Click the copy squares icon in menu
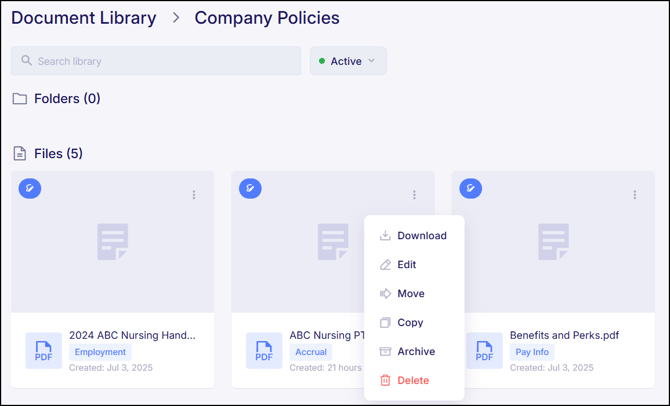This screenshot has width=670, height=406. 385,322
